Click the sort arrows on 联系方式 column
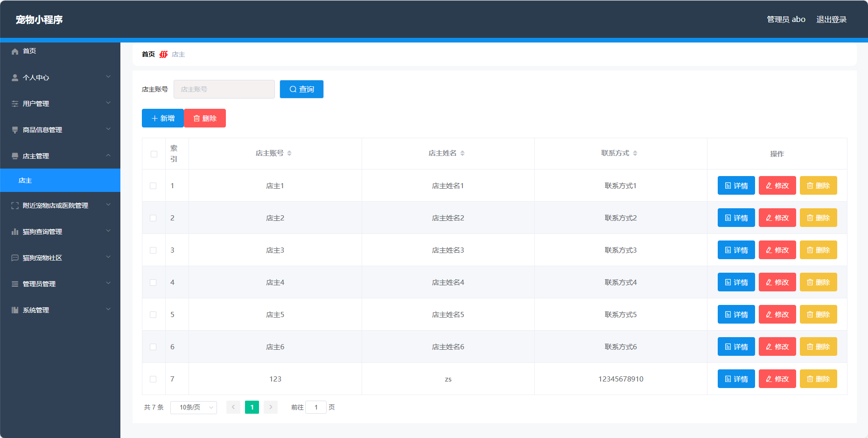Viewport: 868px width, 438px height. click(635, 153)
